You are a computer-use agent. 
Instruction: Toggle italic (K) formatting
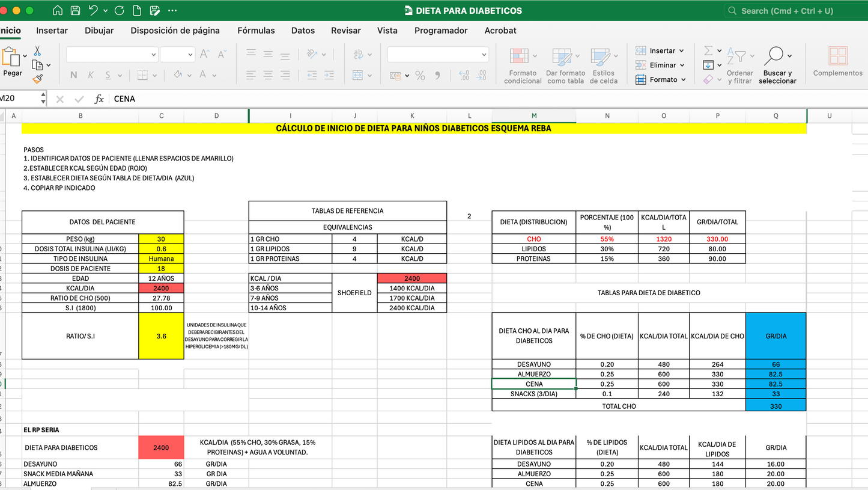[91, 75]
